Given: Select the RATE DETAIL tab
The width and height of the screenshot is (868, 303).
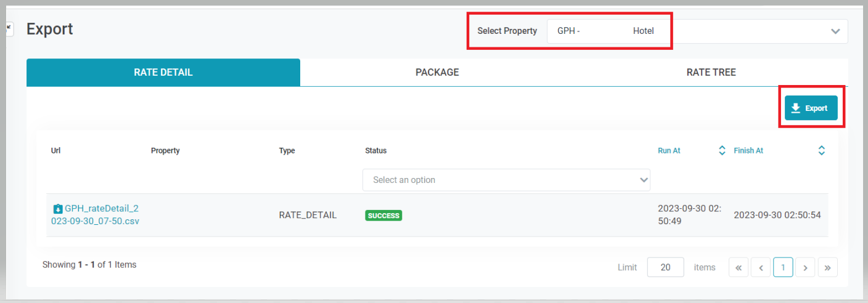Looking at the screenshot, I should (x=163, y=72).
